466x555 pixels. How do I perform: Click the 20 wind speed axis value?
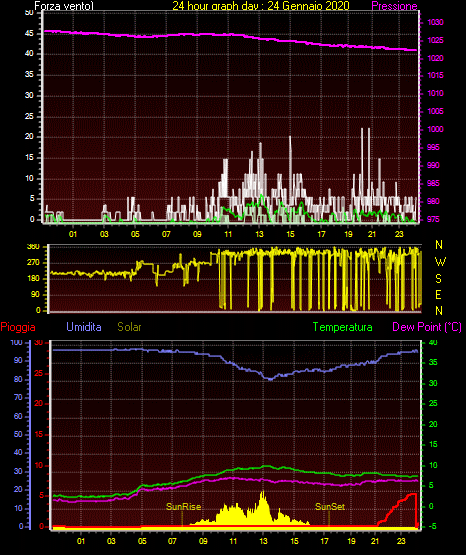[29, 137]
